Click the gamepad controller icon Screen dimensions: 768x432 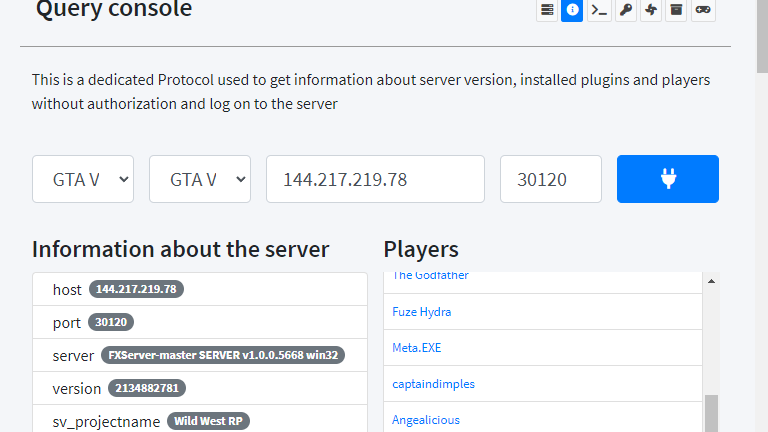(x=703, y=10)
